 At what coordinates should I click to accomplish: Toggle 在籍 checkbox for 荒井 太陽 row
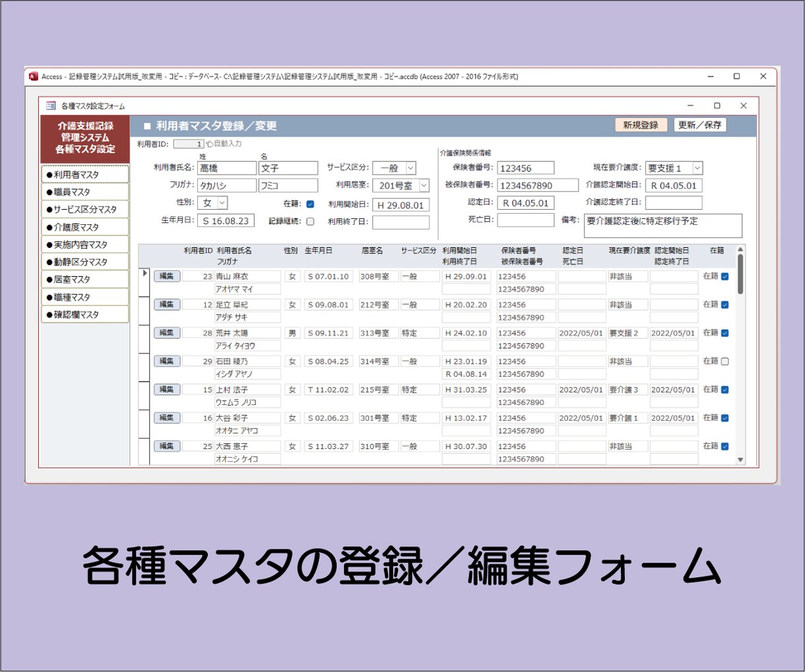pos(725,333)
